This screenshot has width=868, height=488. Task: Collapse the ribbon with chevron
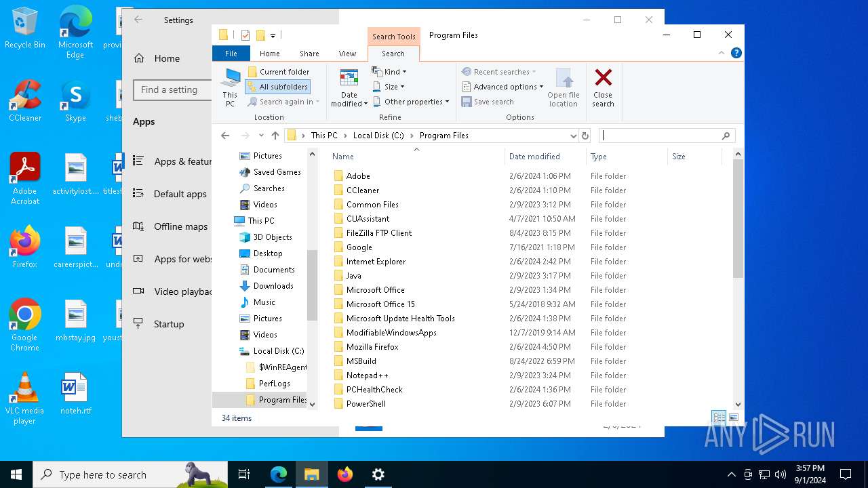point(722,53)
